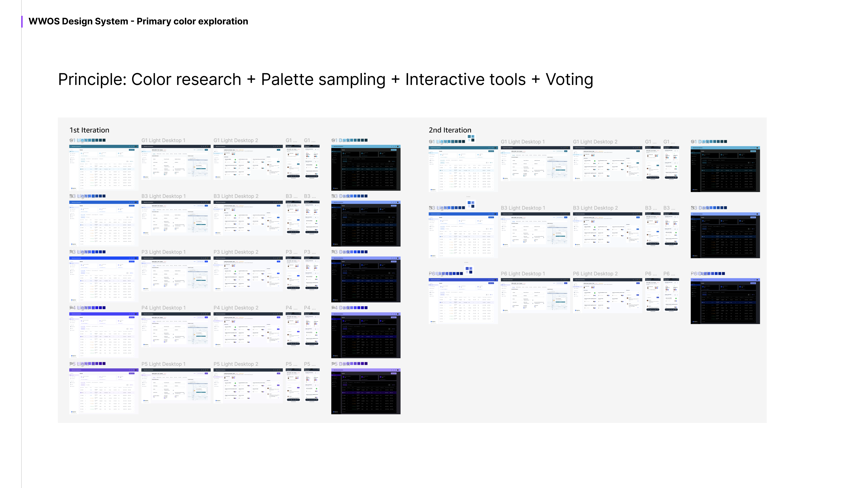This screenshot has width=868, height=488.
Task: Select the 1st Iteration G1 Light Desktop 1 frame
Action: [176, 162]
